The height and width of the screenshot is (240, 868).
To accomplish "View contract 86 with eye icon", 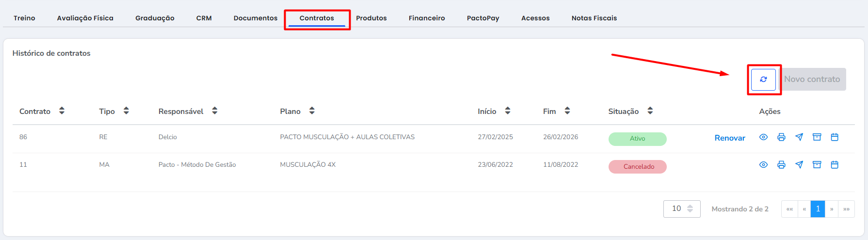I will (763, 137).
